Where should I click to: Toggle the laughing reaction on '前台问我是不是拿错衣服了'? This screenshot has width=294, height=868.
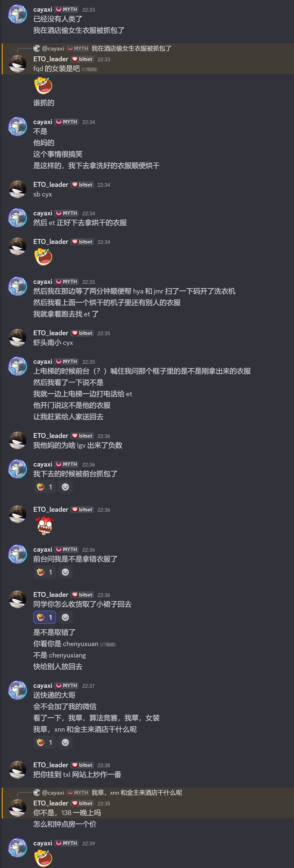tap(45, 572)
